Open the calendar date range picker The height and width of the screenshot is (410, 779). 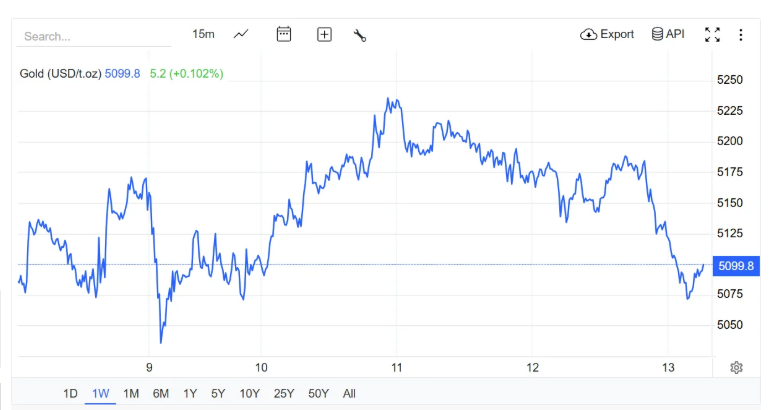[284, 34]
